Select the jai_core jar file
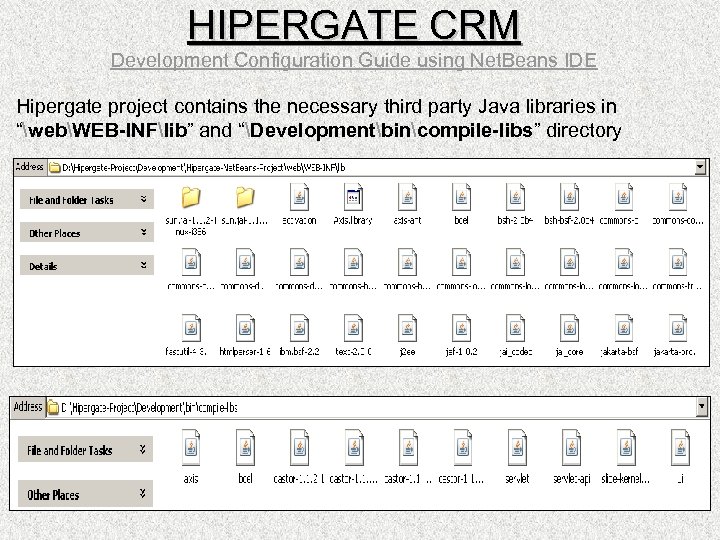The image size is (720, 540). pos(569,328)
